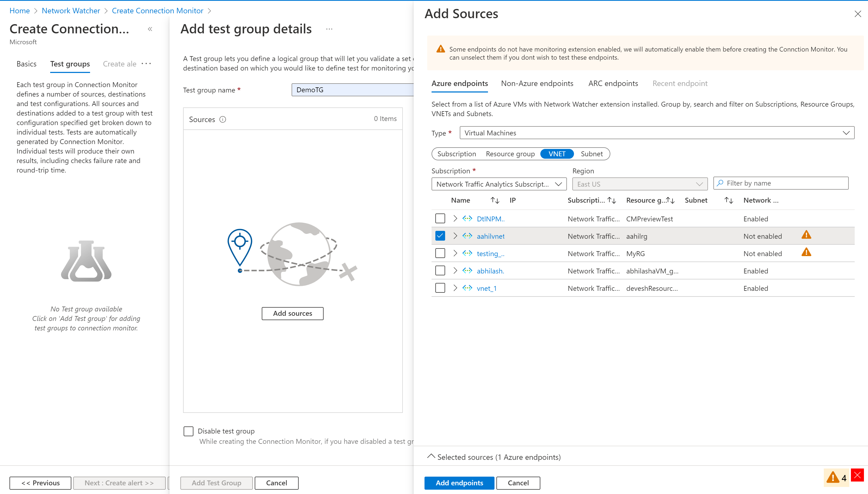Check the checkbox next to DtlNPM endpoint

pos(440,219)
